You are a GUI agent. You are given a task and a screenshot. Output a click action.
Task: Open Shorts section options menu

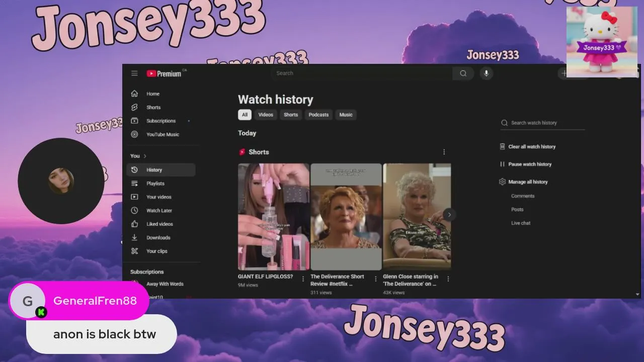444,152
